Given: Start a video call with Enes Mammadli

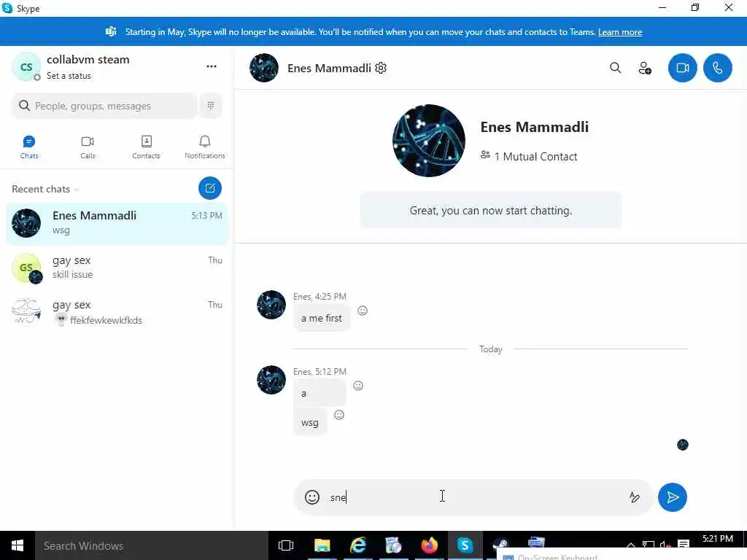Looking at the screenshot, I should 682,68.
